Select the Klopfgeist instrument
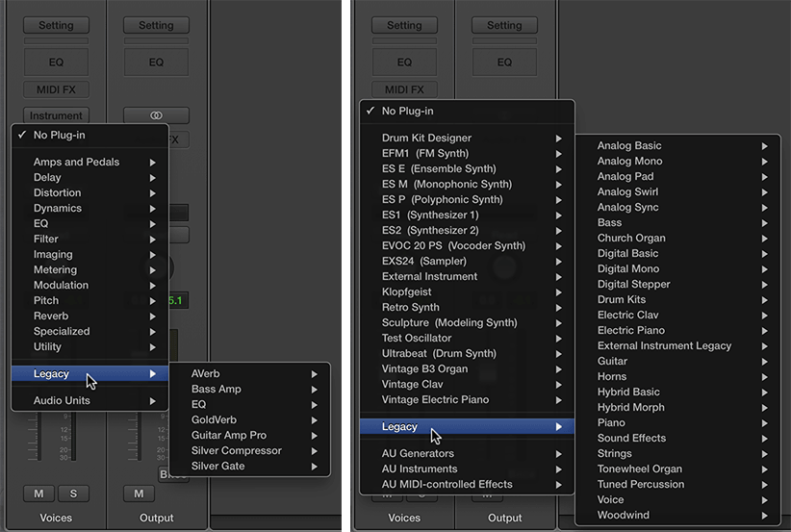 tap(467, 291)
